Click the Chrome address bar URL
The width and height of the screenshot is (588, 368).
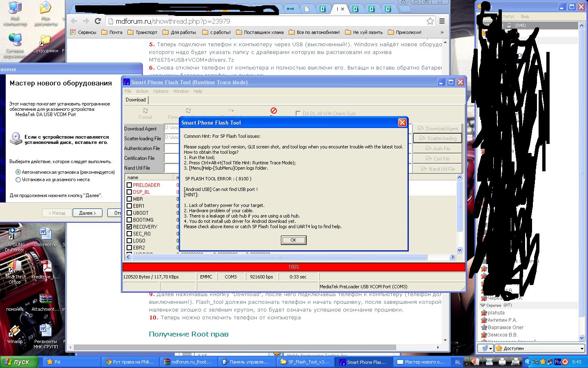173,21
